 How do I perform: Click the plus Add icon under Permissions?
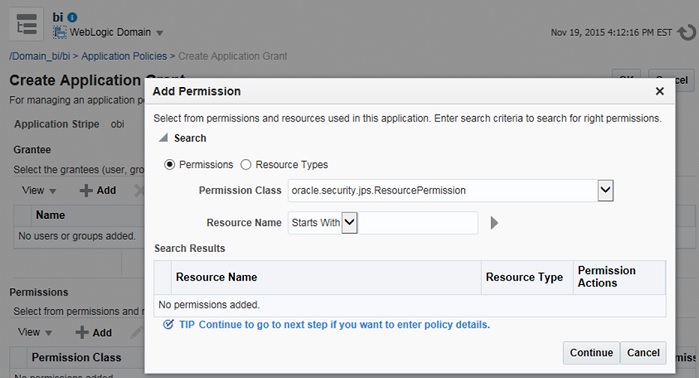[82, 333]
